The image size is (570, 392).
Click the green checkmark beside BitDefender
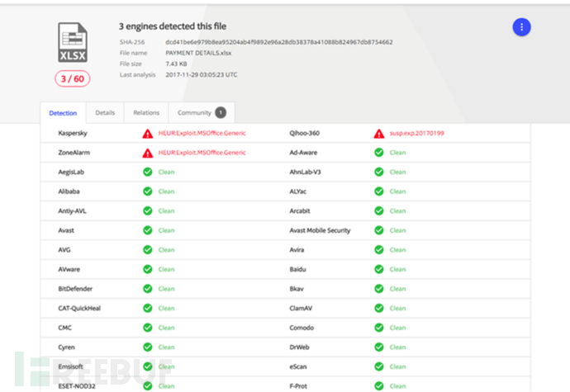tap(148, 289)
